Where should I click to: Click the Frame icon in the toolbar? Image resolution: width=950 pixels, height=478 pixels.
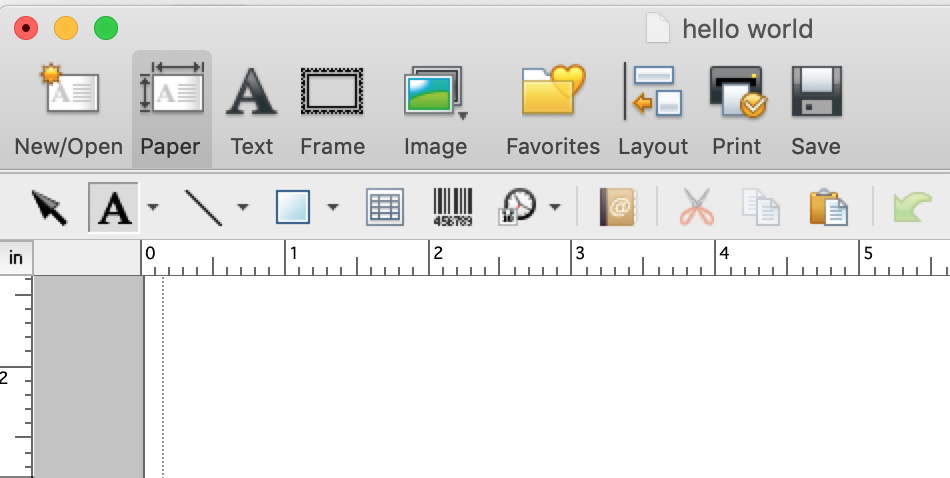point(332,93)
